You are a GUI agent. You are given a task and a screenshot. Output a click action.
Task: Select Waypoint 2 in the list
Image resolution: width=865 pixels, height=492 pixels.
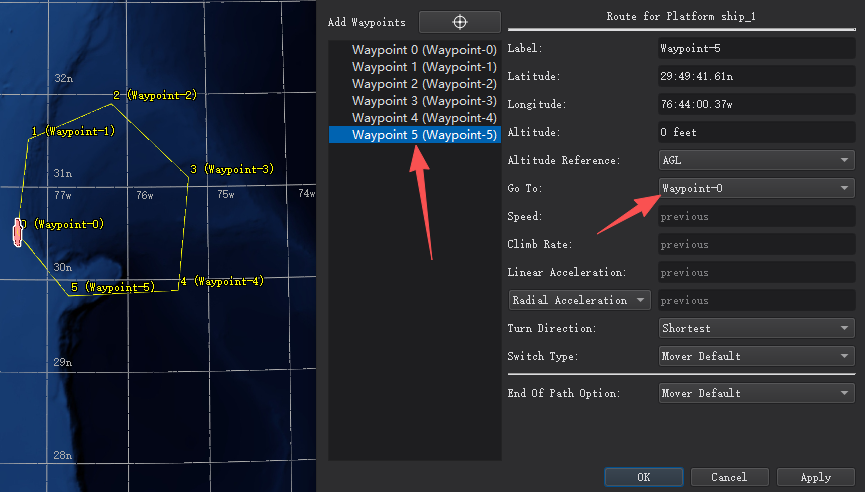(x=415, y=84)
